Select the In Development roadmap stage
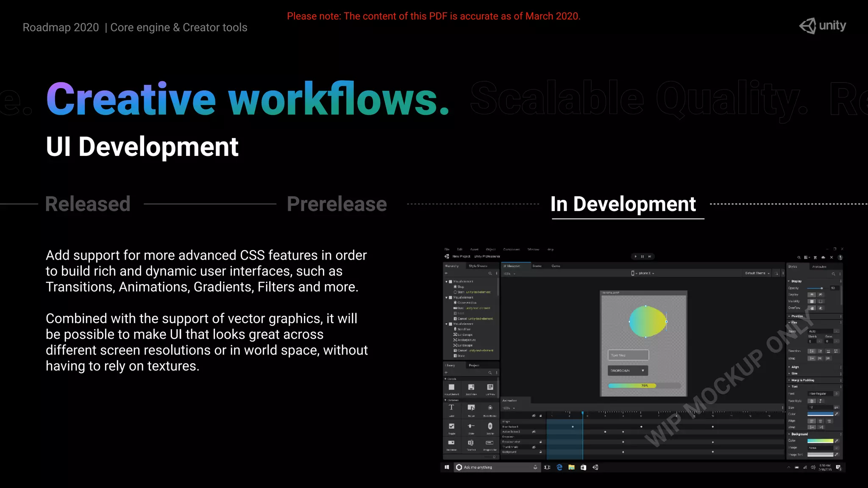 (623, 204)
